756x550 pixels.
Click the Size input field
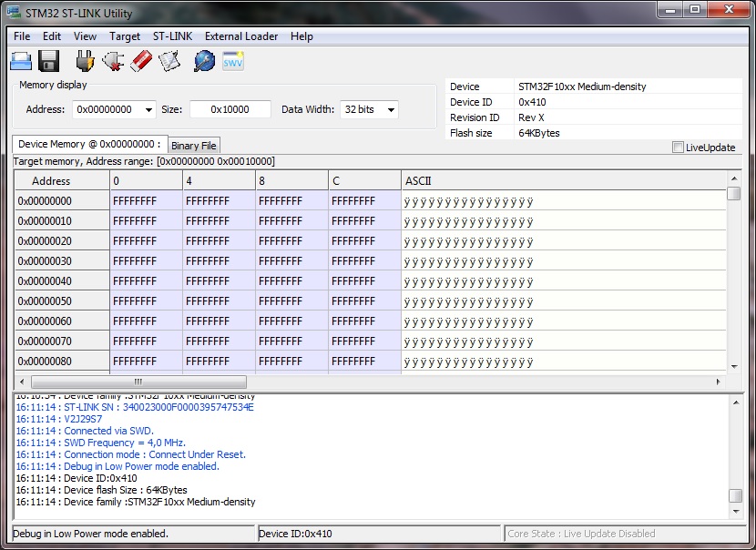click(x=230, y=109)
